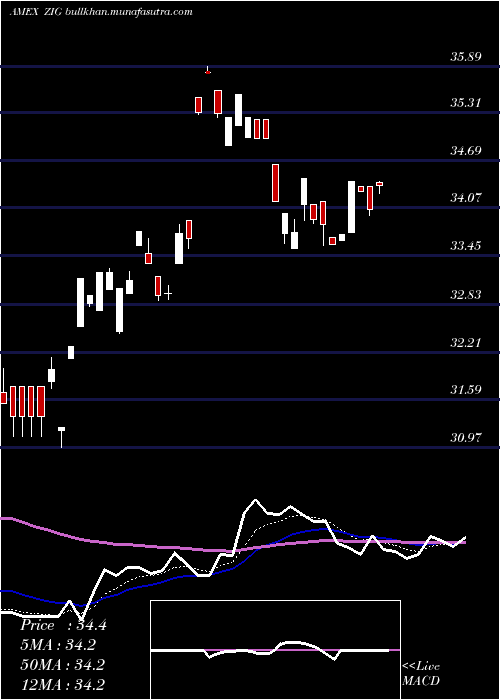Click the 31.59 price axis label
Viewport: 500px width, 700px height.
coord(465,390)
